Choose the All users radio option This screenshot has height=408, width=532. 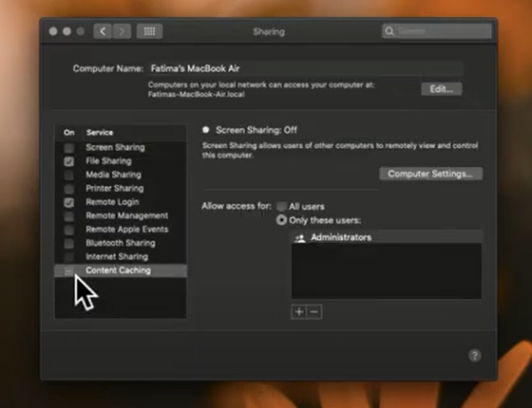281,207
